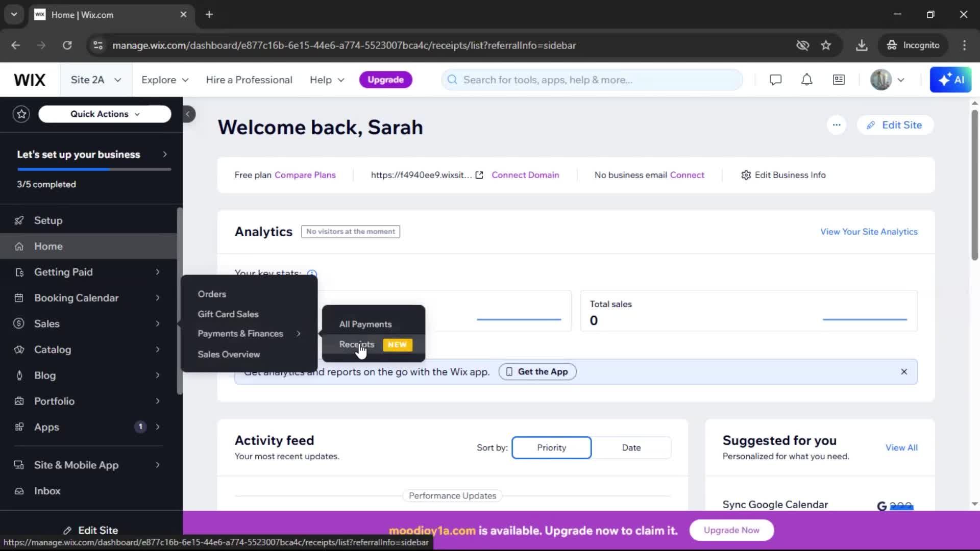The width and height of the screenshot is (980, 551).
Task: Collapse the sidebar with the arrow button
Action: click(x=188, y=114)
